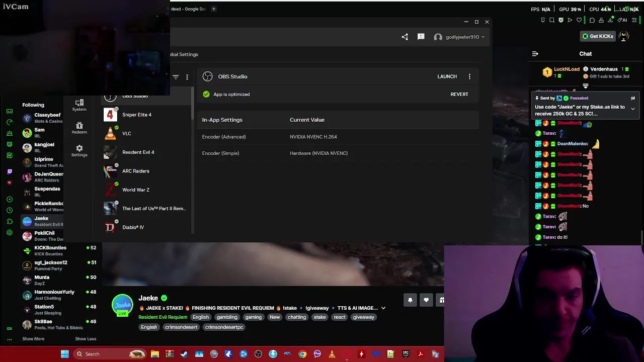Click the send flow icon in toolbar
This screenshot has height=362, width=644.
570,20
